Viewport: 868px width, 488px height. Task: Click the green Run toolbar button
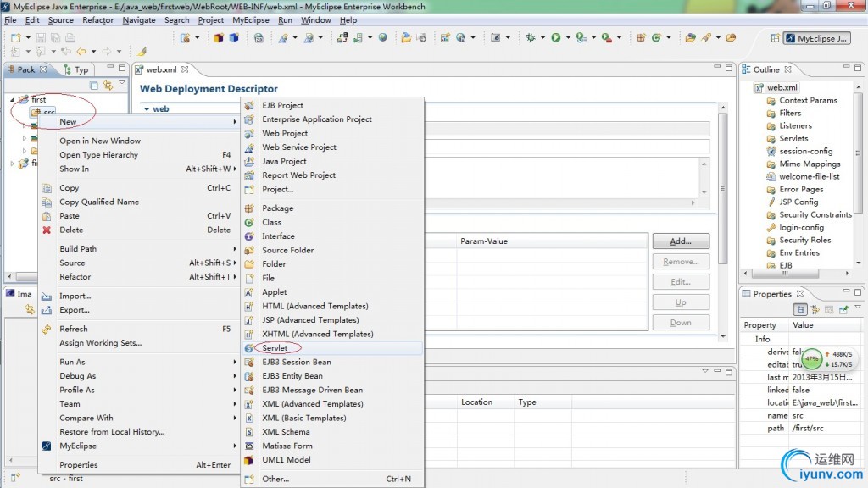(556, 37)
